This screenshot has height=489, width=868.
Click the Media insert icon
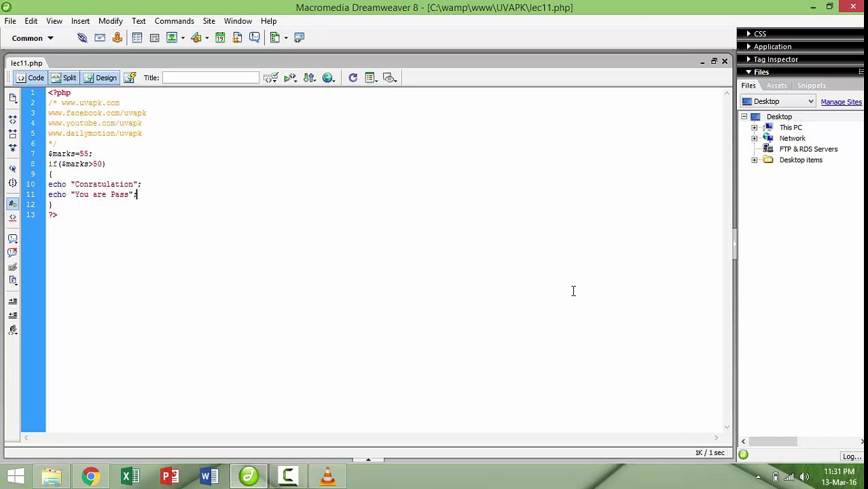coord(196,38)
